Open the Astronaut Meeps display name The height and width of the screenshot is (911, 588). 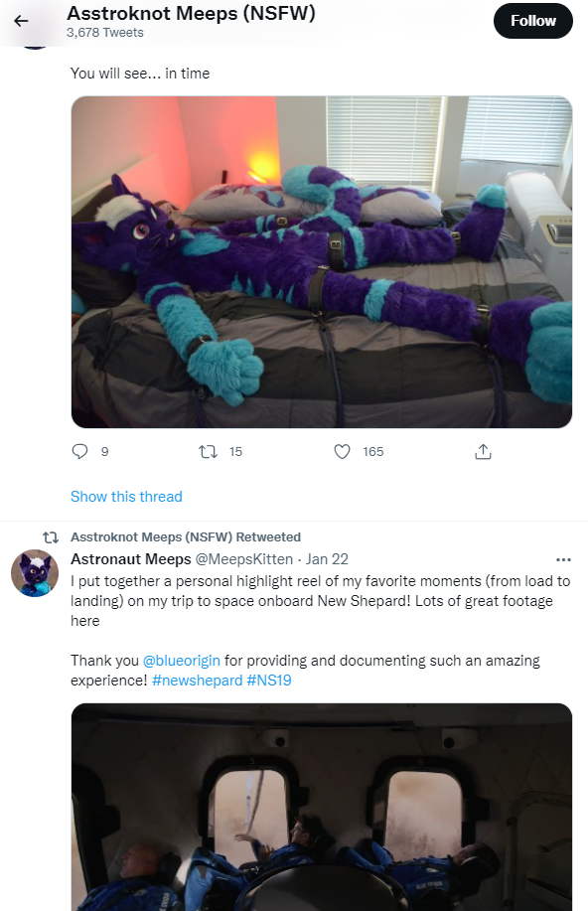coord(131,559)
